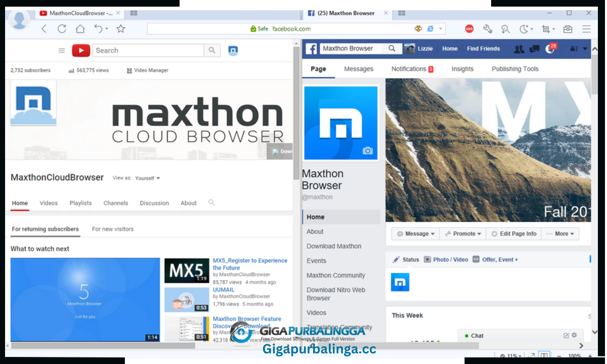Open the YouTube Playlists tab
Image resolution: width=607 pixels, height=364 pixels.
click(81, 203)
